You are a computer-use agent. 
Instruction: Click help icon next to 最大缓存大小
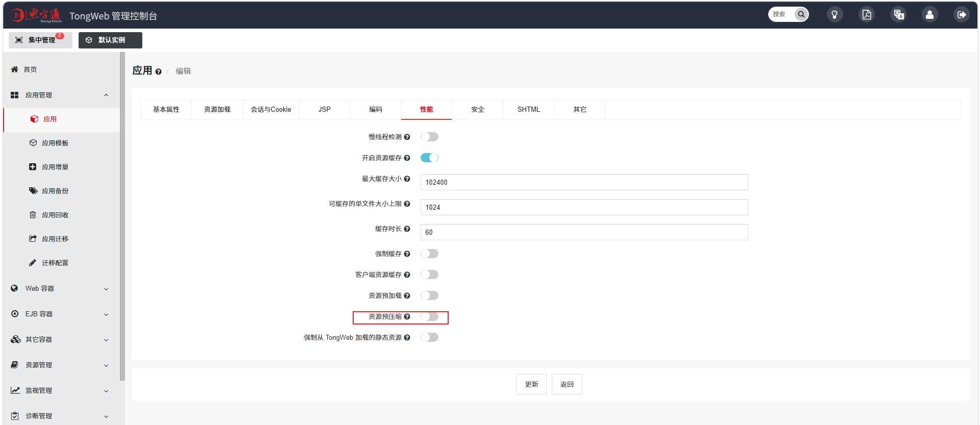pos(407,179)
